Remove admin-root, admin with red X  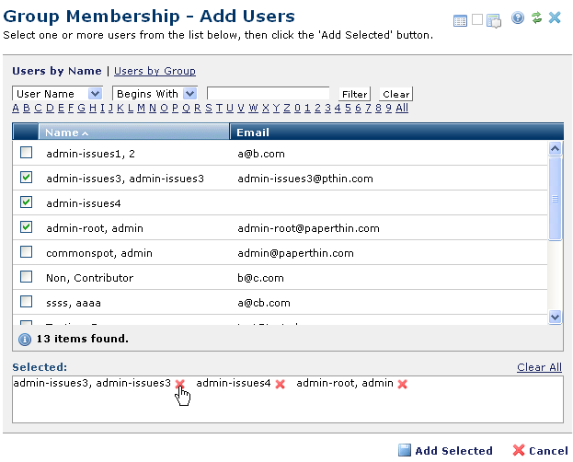[x=402, y=384]
